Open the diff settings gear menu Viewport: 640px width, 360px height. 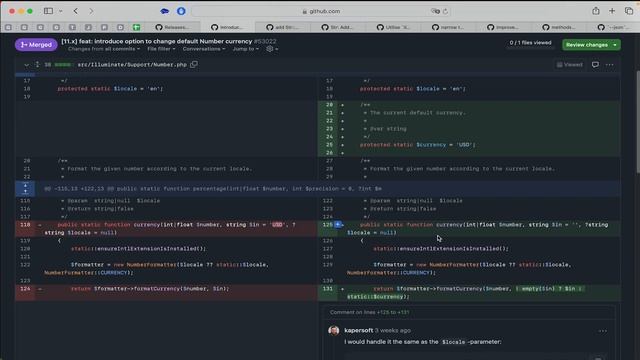(271, 49)
